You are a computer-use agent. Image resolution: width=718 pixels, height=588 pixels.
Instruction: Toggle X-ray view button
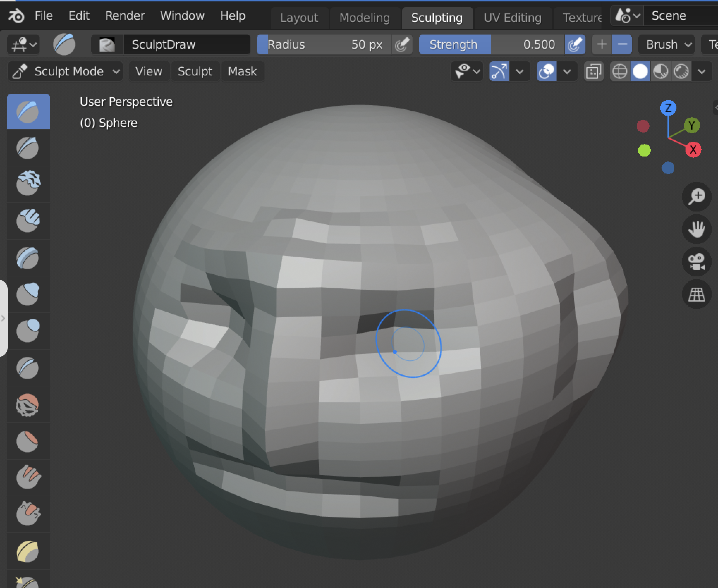click(594, 72)
